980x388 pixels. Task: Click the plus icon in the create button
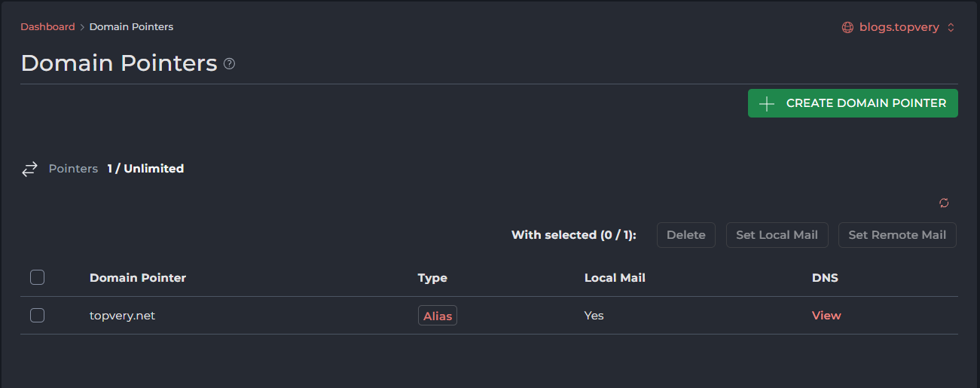[767, 104]
